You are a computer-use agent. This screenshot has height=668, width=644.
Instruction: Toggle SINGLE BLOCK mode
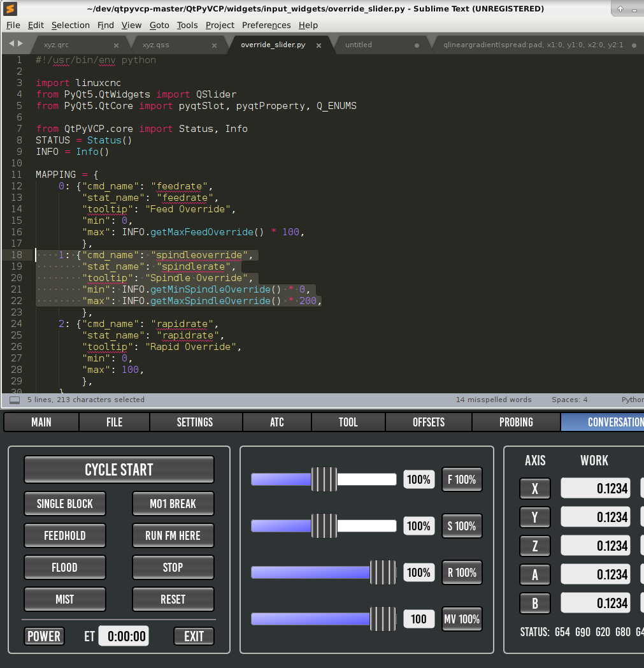(x=65, y=504)
